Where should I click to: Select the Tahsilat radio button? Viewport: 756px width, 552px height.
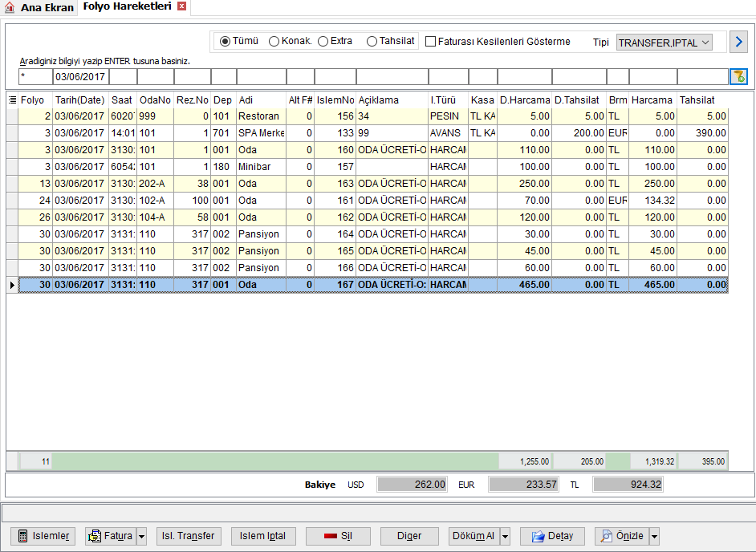point(372,42)
